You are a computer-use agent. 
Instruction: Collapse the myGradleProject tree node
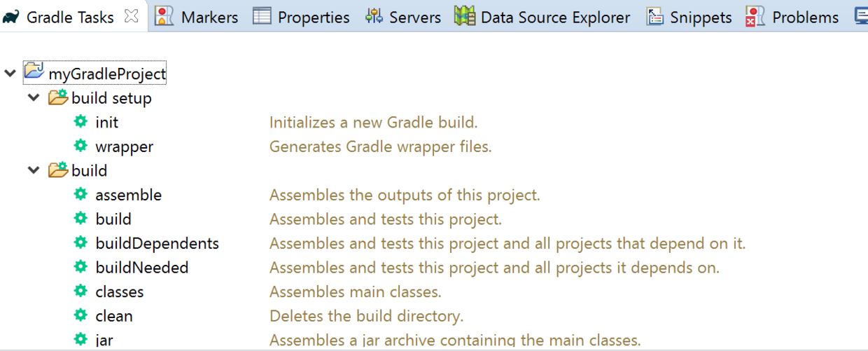10,73
